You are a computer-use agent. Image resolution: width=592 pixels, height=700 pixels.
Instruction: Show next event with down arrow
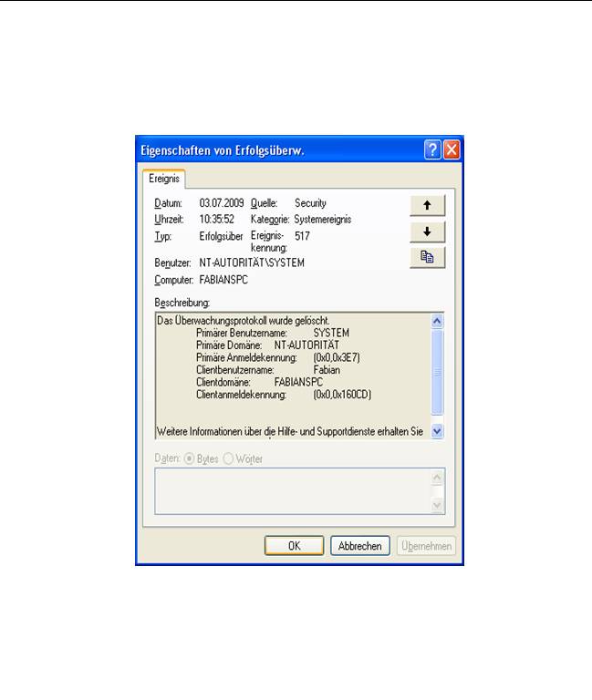pos(427,232)
